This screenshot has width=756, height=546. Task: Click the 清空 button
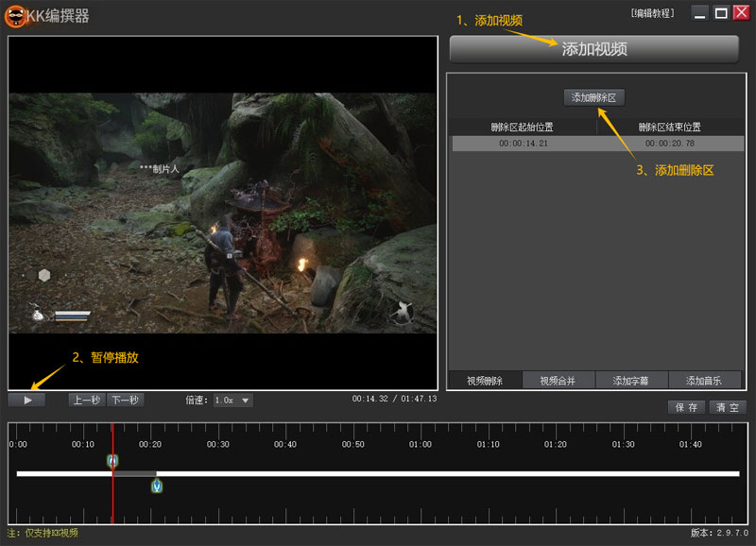click(728, 407)
